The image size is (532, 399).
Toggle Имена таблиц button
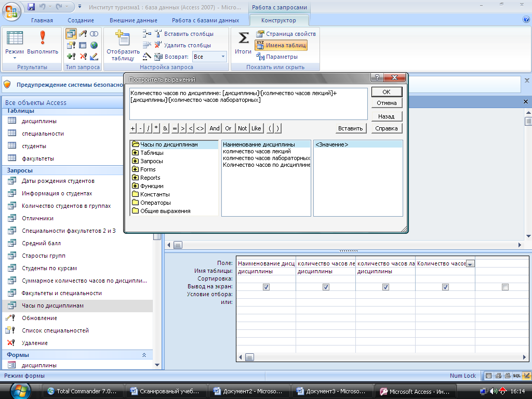pos(281,45)
